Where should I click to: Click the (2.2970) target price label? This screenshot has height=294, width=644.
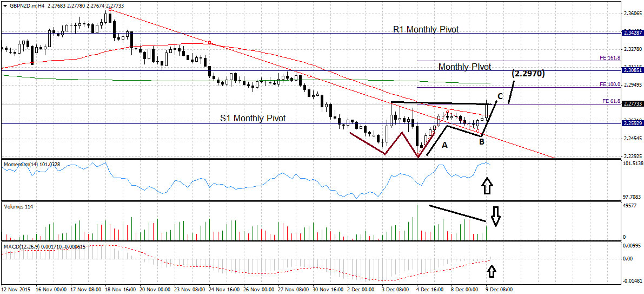[x=528, y=73]
